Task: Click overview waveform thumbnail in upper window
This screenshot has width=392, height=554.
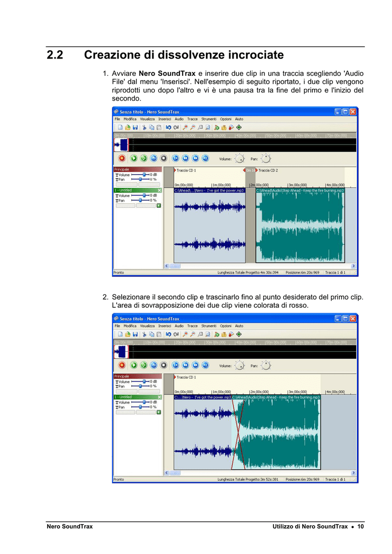Action: coord(121,145)
